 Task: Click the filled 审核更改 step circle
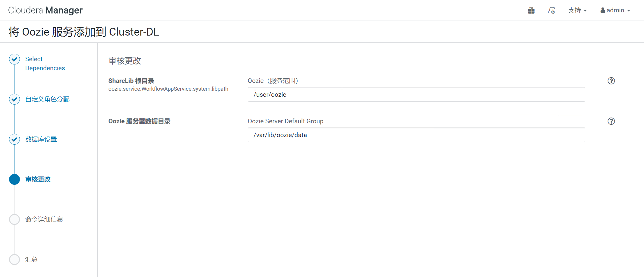pos(14,179)
